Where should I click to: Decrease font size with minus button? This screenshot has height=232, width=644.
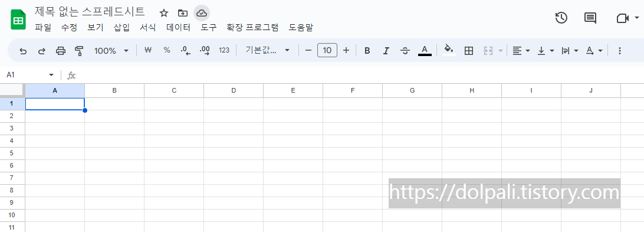coord(308,50)
